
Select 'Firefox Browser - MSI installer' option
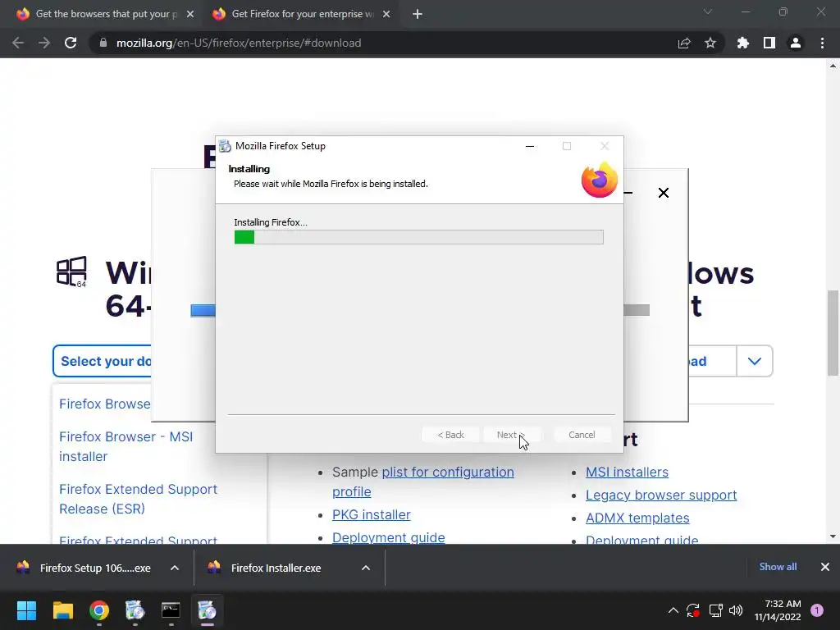(126, 446)
